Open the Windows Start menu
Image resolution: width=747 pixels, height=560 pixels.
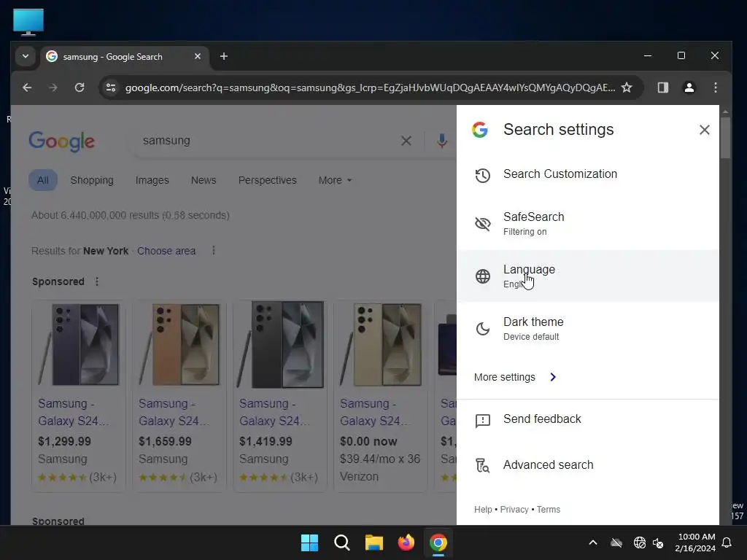point(309,542)
